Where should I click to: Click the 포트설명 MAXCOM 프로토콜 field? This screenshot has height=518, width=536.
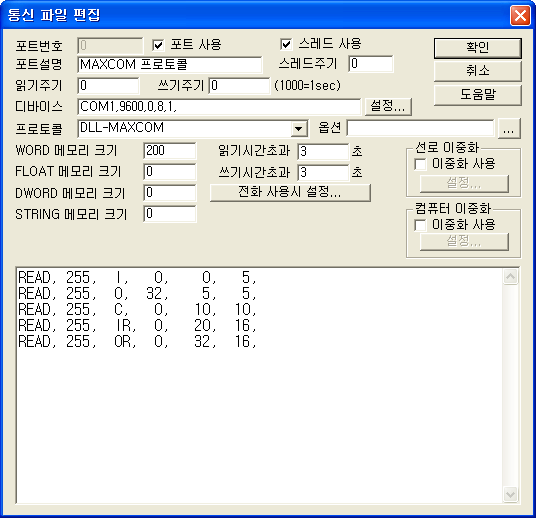pos(170,65)
